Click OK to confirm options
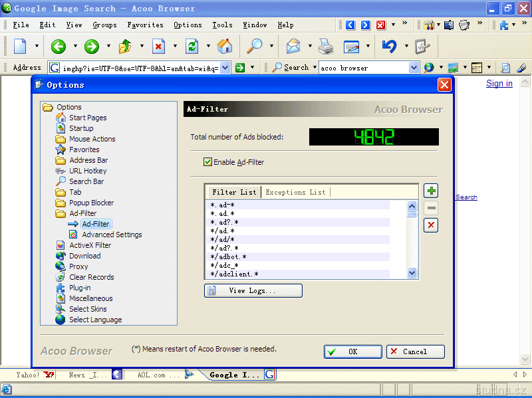This screenshot has height=398, width=532. [353, 352]
